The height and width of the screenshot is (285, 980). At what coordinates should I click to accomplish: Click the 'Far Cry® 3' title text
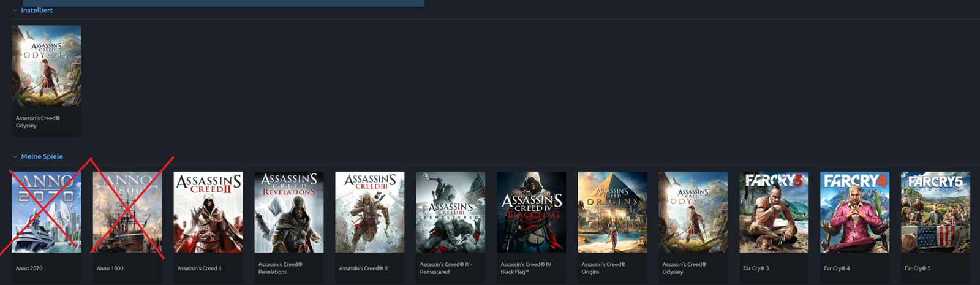coord(756,268)
